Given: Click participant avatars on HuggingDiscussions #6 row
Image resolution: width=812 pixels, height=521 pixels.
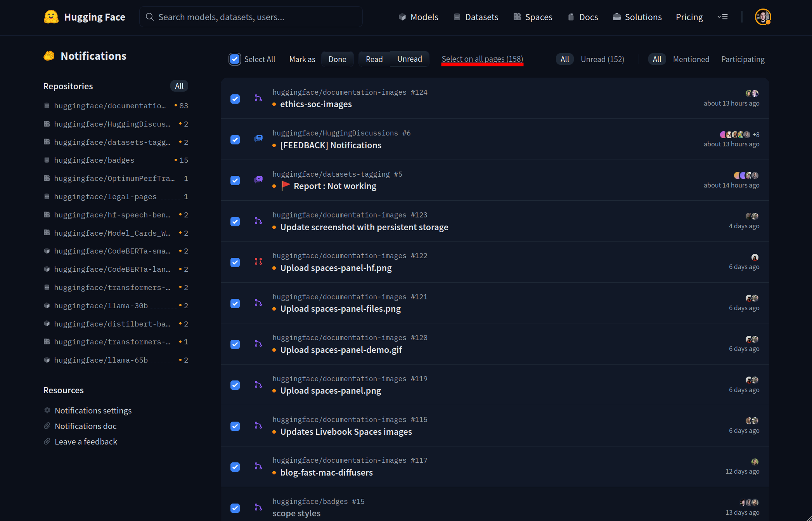Looking at the screenshot, I should coord(736,135).
